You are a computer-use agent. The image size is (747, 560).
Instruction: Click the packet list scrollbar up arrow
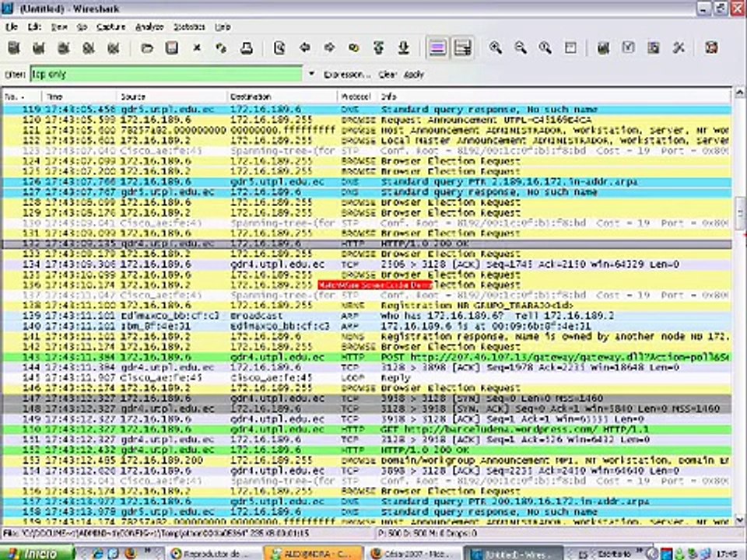[x=739, y=91]
